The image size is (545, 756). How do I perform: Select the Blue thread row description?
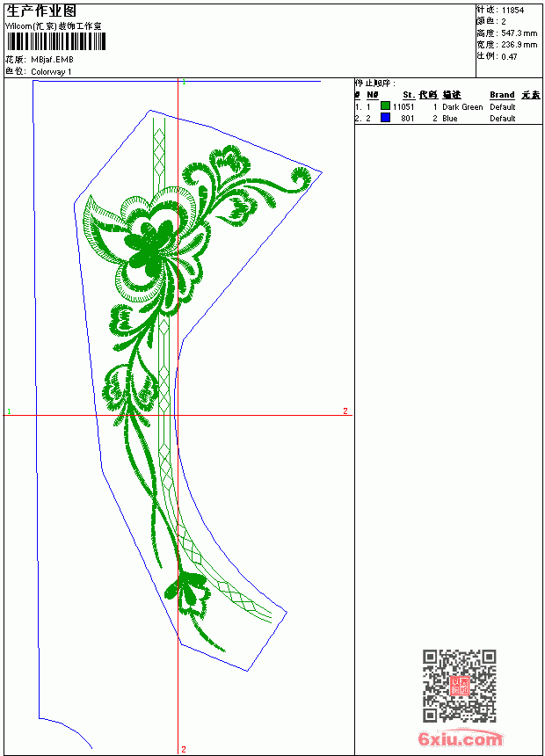449,118
